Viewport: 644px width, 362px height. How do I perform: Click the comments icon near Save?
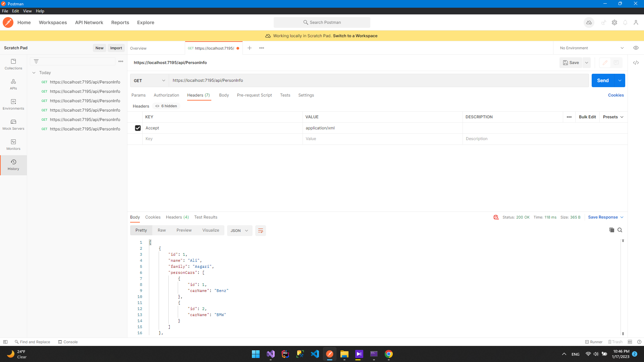click(x=616, y=63)
